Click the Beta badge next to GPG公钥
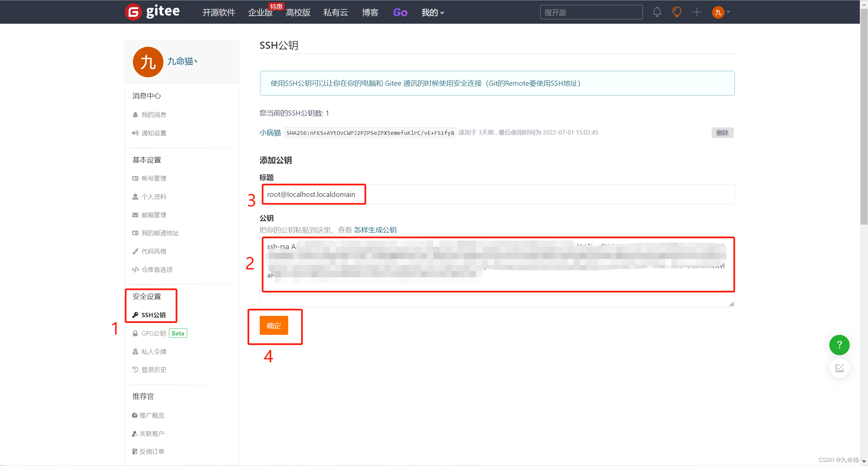The width and height of the screenshot is (868, 466). coord(178,333)
